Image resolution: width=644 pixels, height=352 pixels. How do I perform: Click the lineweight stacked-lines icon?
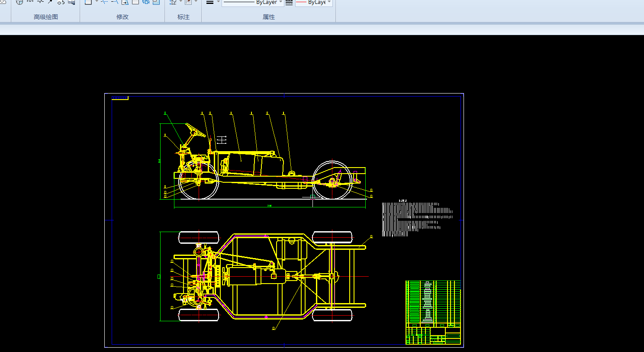pos(210,3)
